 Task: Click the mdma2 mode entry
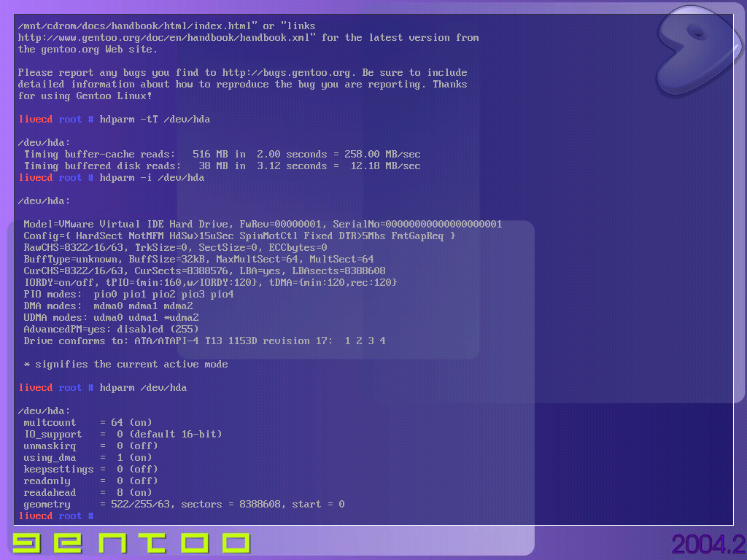178,306
